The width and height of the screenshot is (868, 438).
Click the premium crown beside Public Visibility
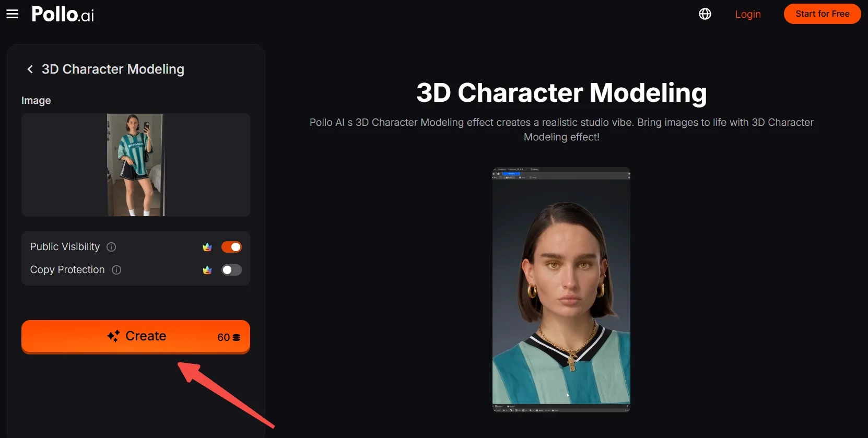[207, 247]
